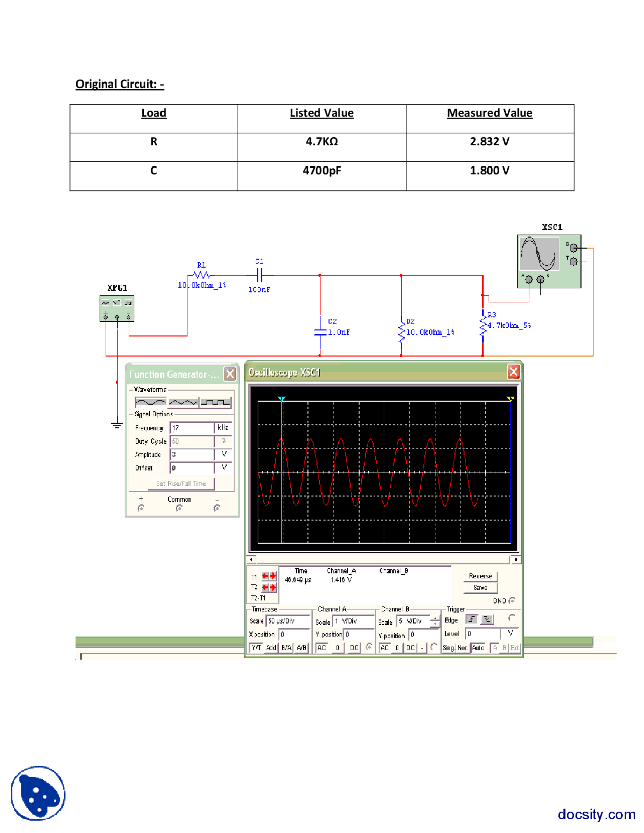Move T2 cursor right with arrow
Screen dimensions: 644x833
click(272, 587)
